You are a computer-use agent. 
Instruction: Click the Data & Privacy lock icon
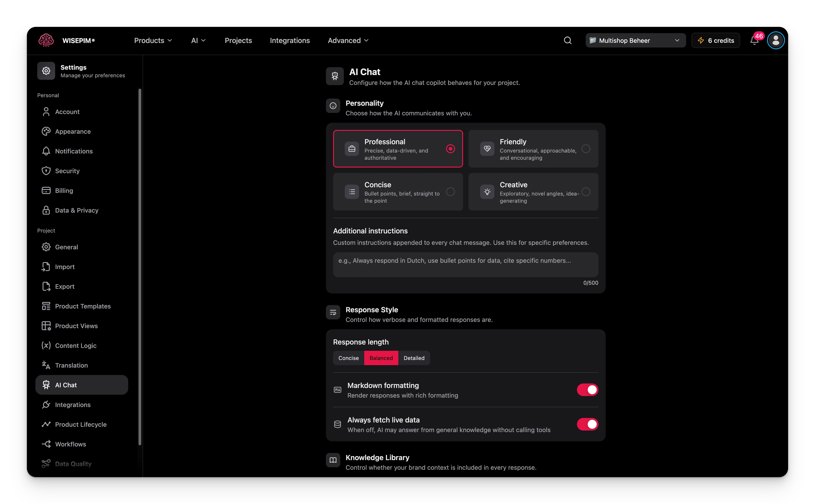pyautogui.click(x=46, y=210)
